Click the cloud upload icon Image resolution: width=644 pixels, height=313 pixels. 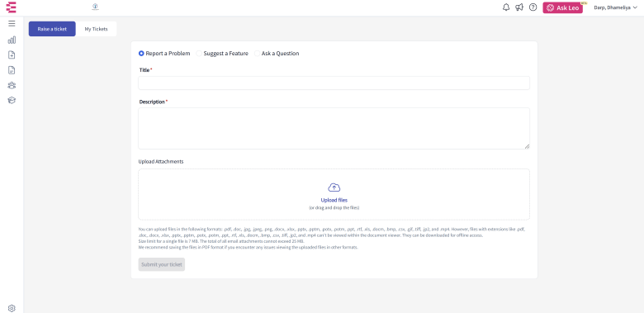pyautogui.click(x=334, y=187)
